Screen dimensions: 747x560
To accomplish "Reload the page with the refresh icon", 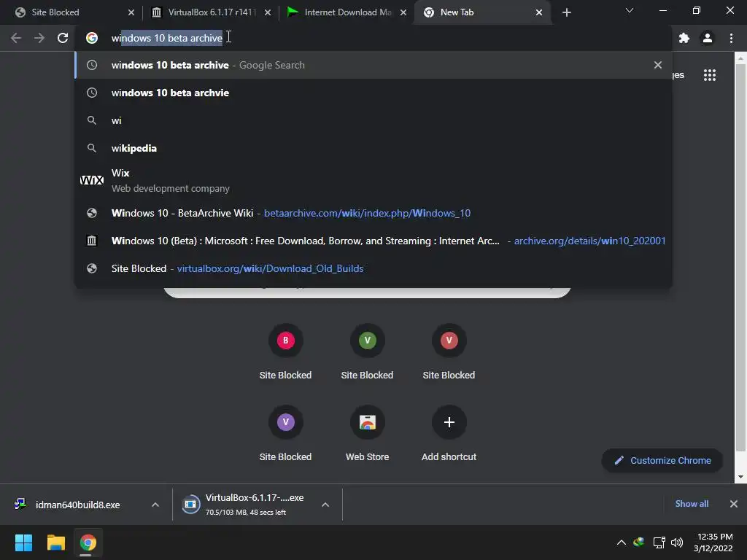I will pos(63,38).
